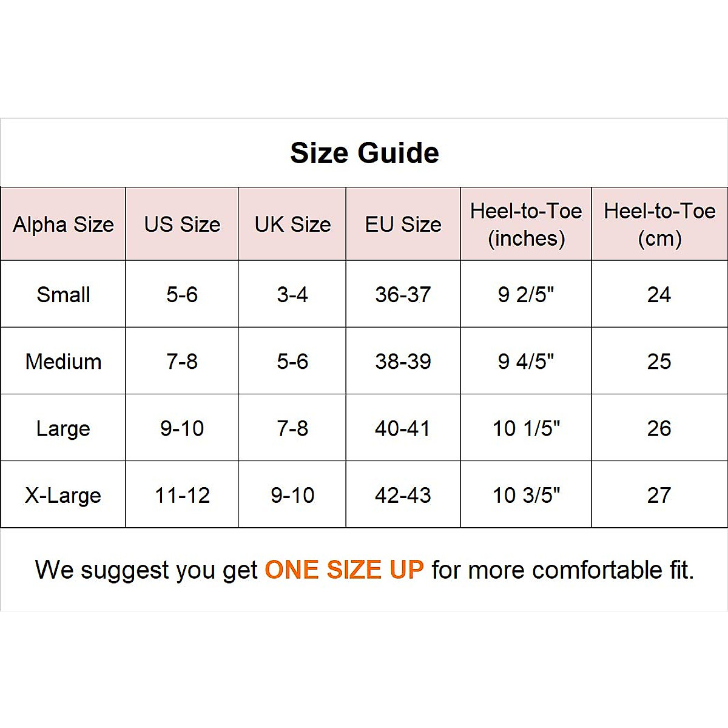Viewport: 728px width, 728px height.
Task: Click the Heel-to-Toe (cm) header
Action: click(x=659, y=224)
